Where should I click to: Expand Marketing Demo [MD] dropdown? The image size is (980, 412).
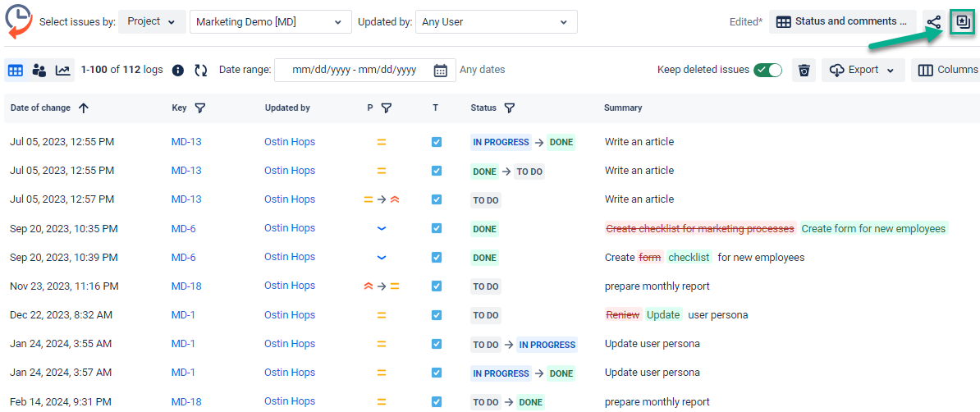click(x=270, y=22)
